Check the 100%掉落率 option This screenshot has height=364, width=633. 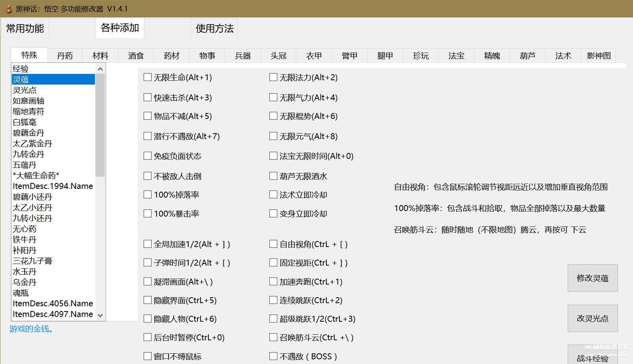[x=148, y=194]
